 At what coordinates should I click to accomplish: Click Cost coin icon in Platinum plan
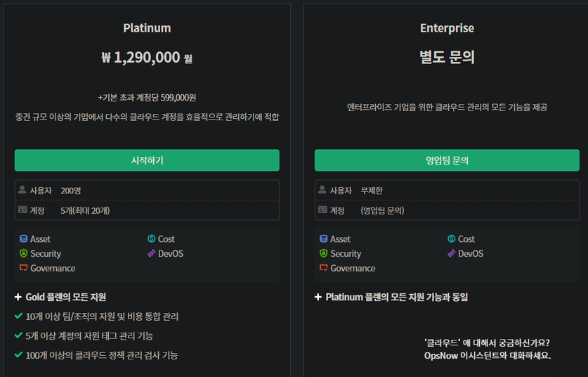coord(151,239)
